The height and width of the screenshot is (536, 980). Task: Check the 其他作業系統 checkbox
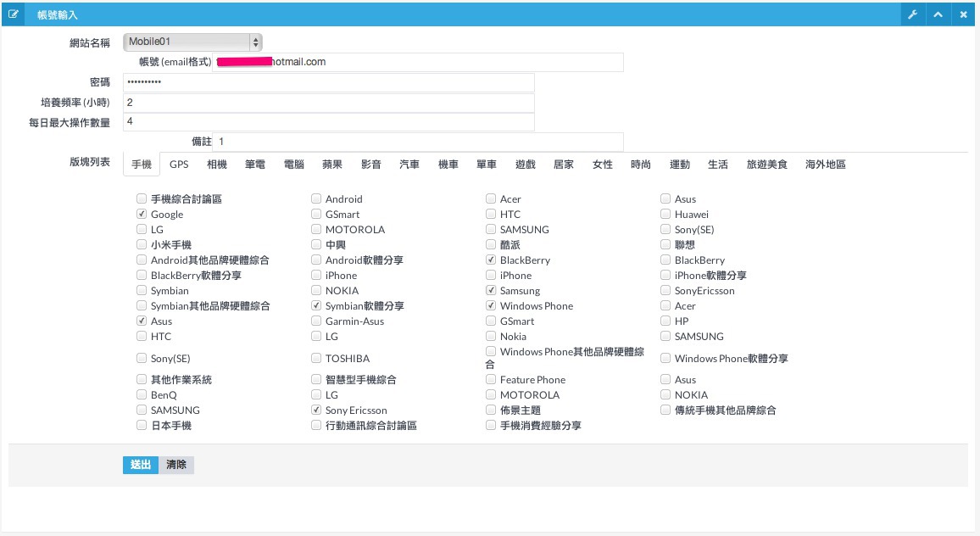(x=142, y=380)
